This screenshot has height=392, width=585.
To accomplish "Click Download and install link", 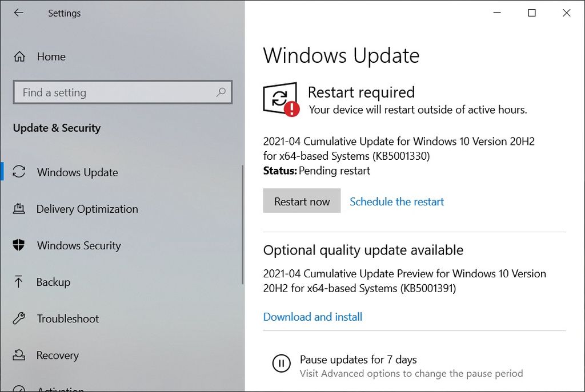I will (312, 317).
